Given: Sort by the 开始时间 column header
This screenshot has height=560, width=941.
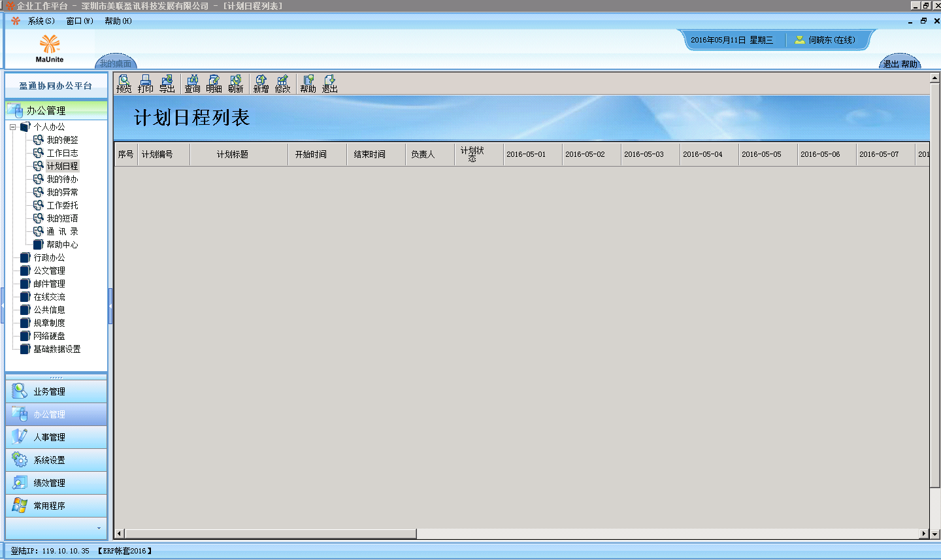Looking at the screenshot, I should [x=317, y=154].
